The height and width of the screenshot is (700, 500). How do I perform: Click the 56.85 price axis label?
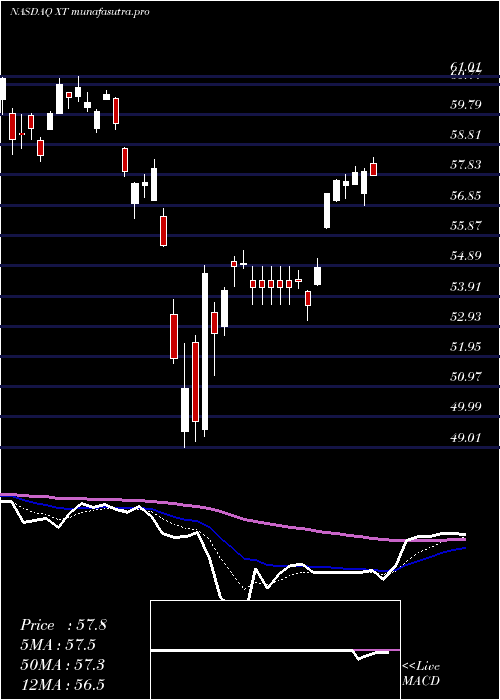click(466, 196)
